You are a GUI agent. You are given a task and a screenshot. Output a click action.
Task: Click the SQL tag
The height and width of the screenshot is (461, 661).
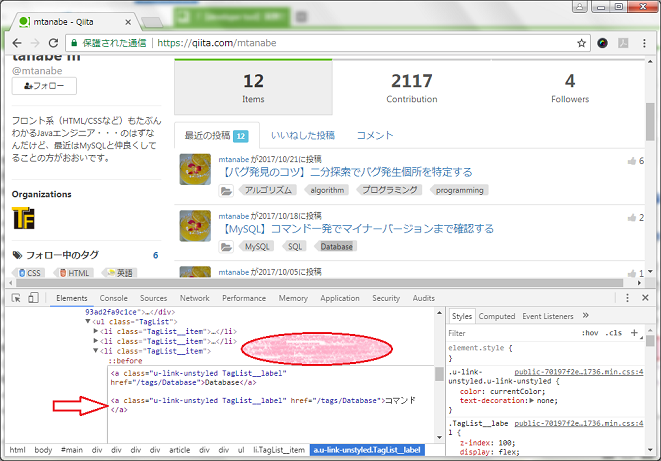tap(294, 247)
